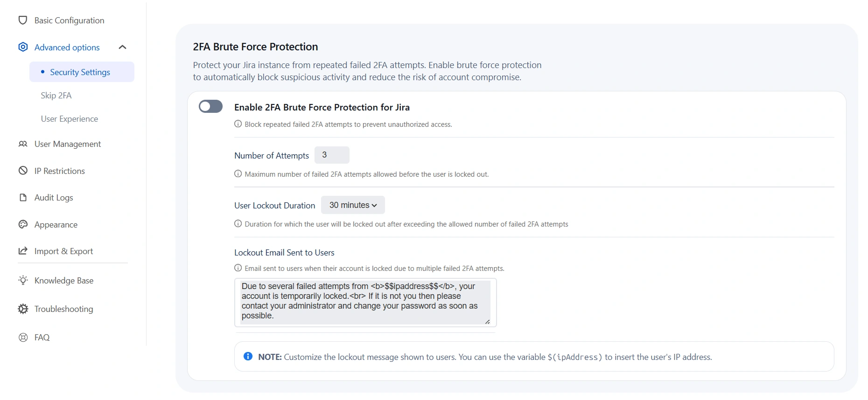
Task: Click the face icon beside Appearance
Action: tap(22, 224)
